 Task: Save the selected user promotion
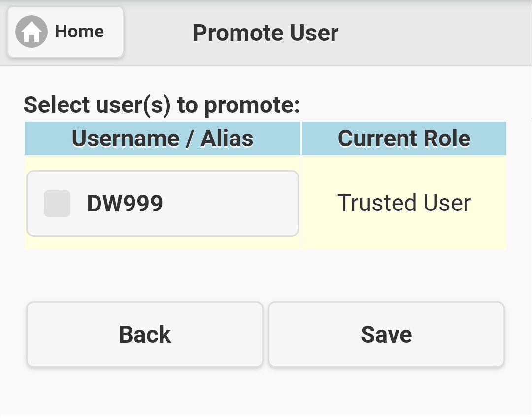coord(386,335)
